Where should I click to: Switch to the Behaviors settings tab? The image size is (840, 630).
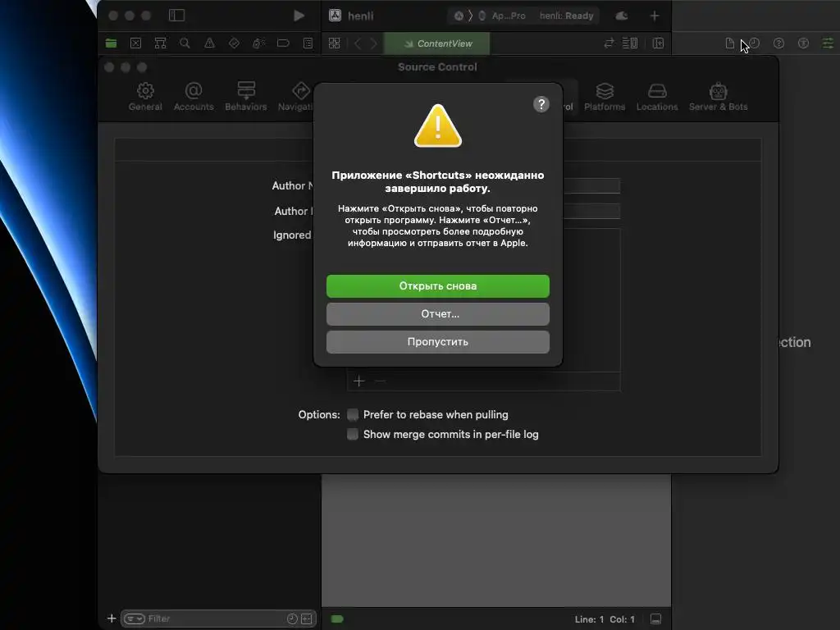[246, 97]
